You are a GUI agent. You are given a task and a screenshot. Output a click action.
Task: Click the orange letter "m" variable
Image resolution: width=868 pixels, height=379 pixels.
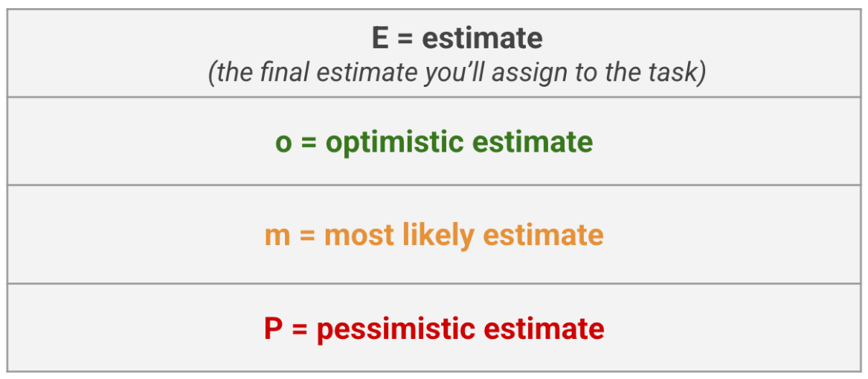(x=277, y=236)
